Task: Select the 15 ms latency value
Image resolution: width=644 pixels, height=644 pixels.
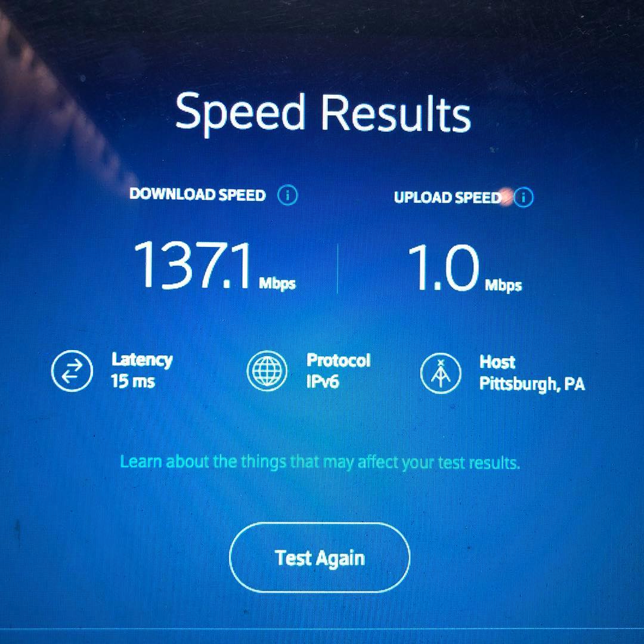Action: pos(132,381)
